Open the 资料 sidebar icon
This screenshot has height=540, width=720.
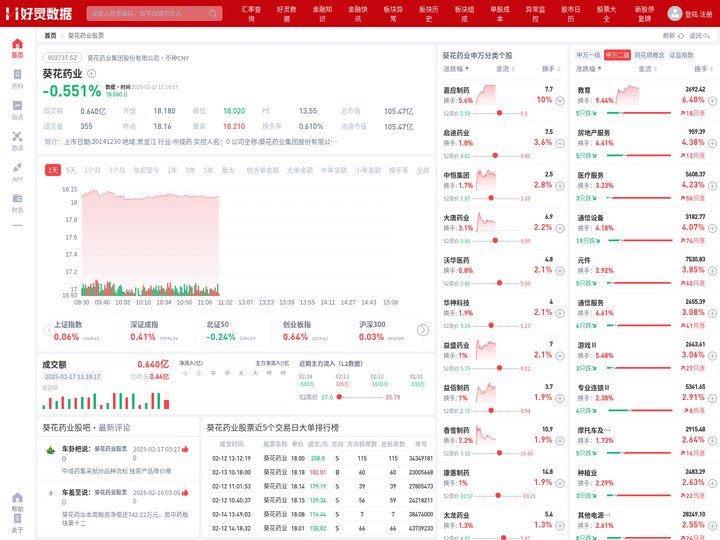[x=17, y=75]
